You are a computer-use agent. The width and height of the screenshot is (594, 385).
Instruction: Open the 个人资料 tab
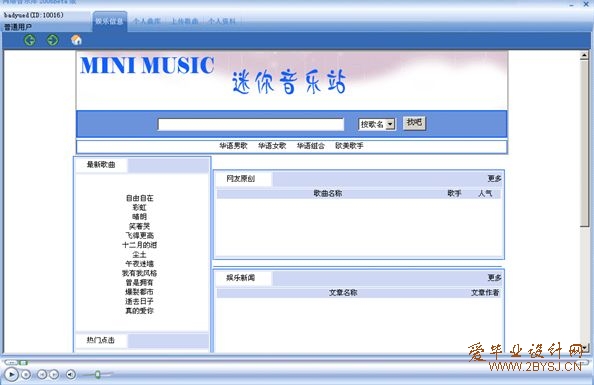pyautogui.click(x=222, y=21)
